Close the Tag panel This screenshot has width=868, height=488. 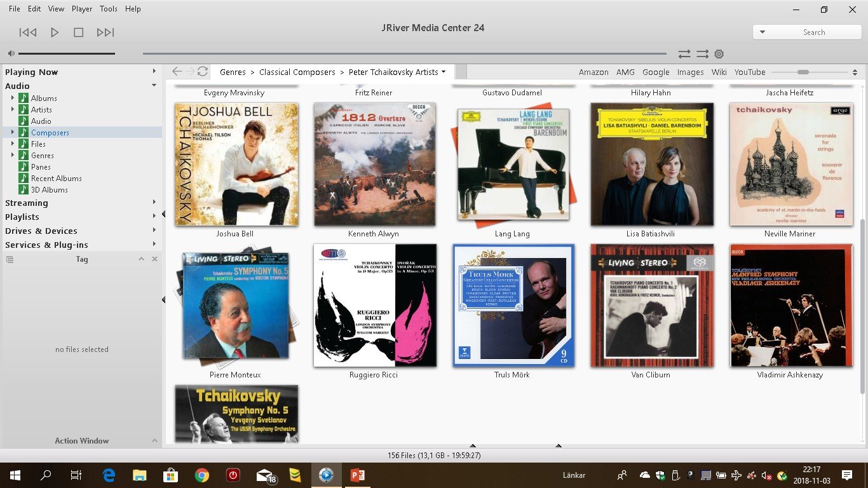[154, 259]
